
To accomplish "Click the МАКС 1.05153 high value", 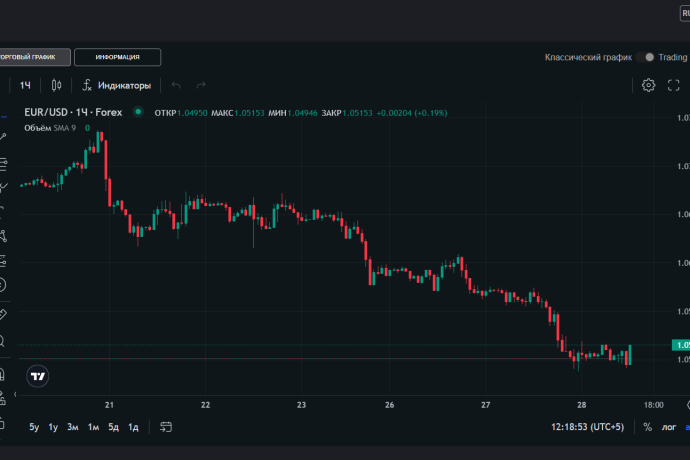I will 238,113.
